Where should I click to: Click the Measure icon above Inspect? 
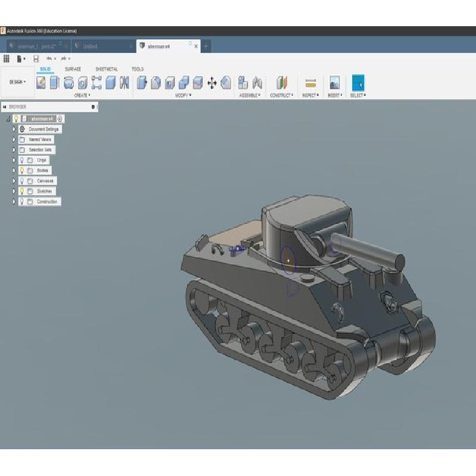pyautogui.click(x=309, y=83)
